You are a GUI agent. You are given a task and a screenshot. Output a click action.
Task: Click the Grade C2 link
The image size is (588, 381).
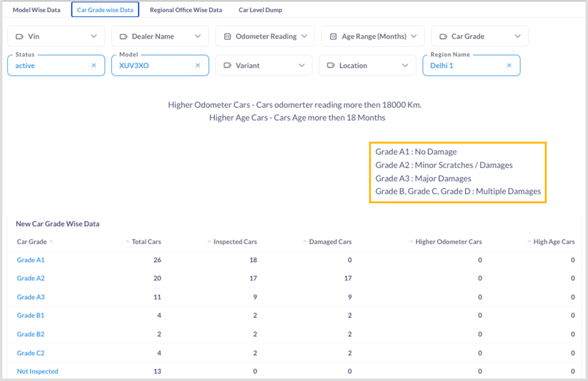pyautogui.click(x=31, y=353)
